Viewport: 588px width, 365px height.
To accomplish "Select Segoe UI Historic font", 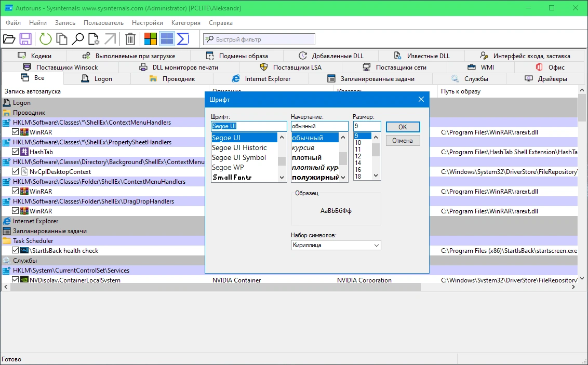I will pyautogui.click(x=244, y=147).
